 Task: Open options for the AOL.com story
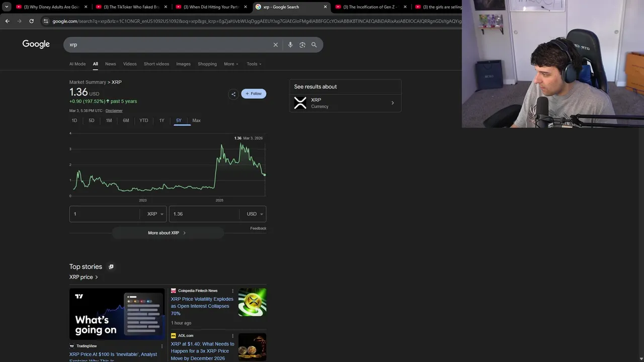pos(232,335)
